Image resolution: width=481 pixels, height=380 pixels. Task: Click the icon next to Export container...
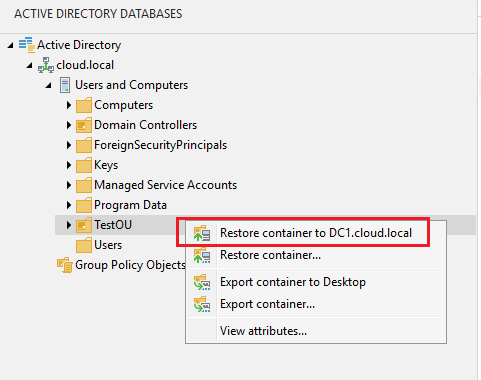[202, 304]
